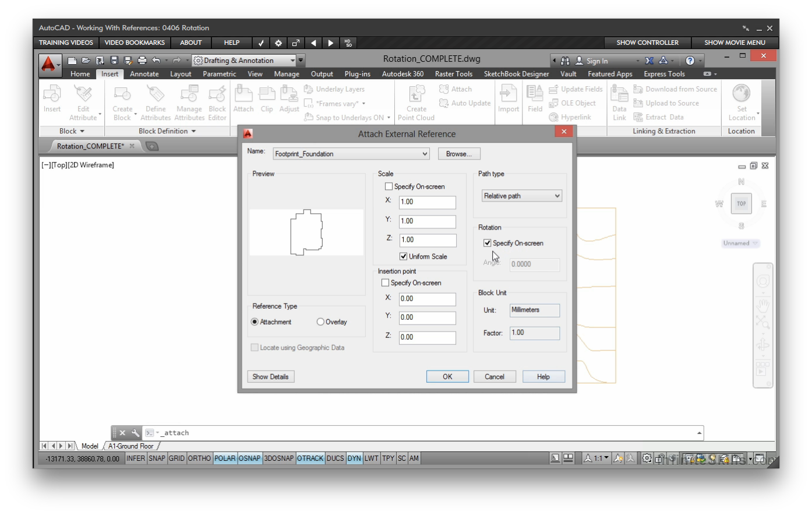Viewport: 812px width, 515px height.
Task: Select the Overlay reference type
Action: (320, 322)
